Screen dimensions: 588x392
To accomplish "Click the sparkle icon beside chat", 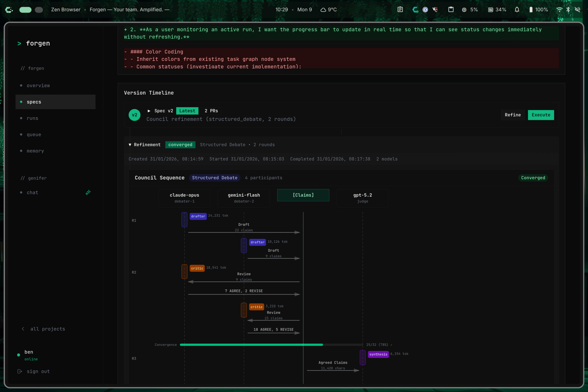I will pyautogui.click(x=88, y=193).
